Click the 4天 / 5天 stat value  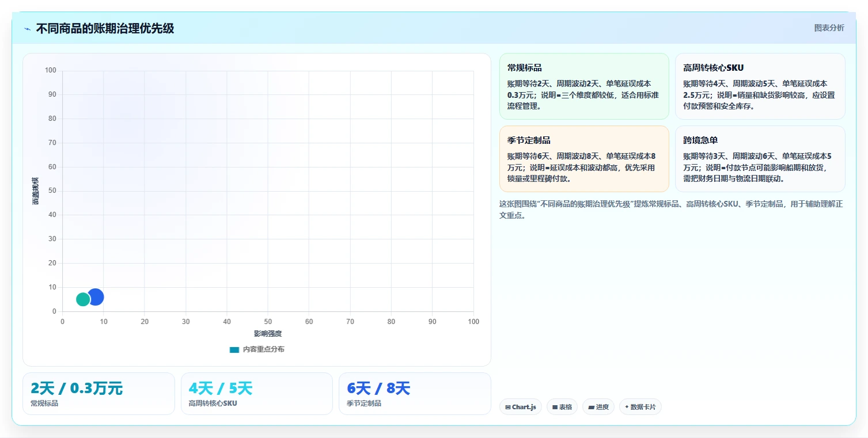[221, 389]
